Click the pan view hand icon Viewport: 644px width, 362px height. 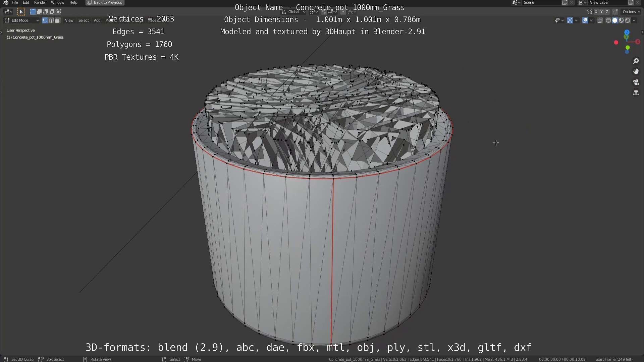tap(636, 71)
